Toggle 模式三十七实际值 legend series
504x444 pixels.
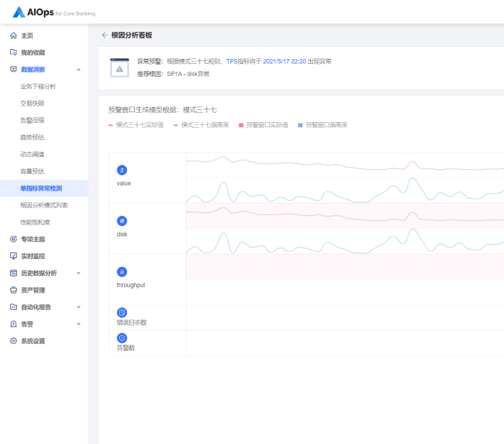[x=136, y=125]
